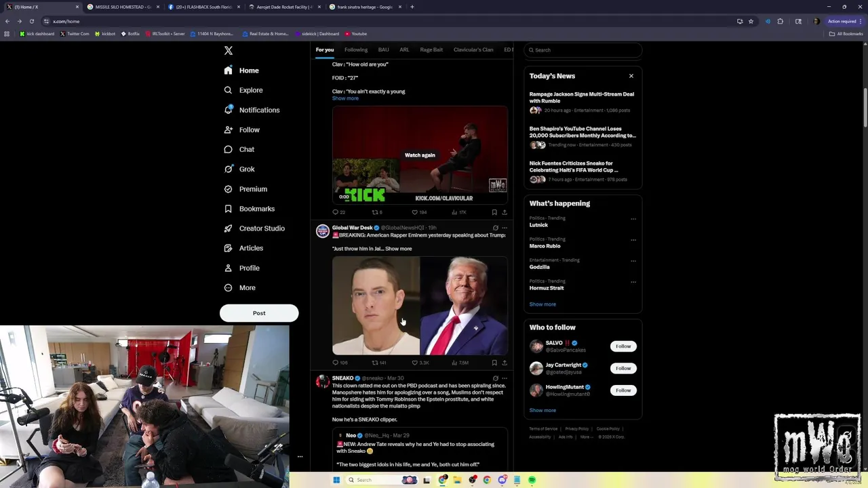Close the Today's News panel
The width and height of the screenshot is (868, 488).
pos(631,76)
